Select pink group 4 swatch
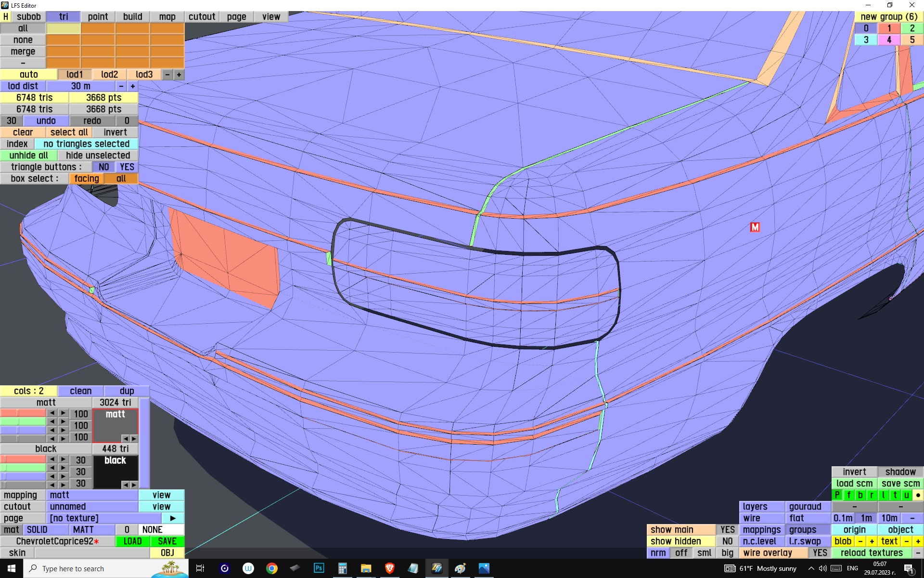Viewport: 924px width, 578px height. pos(889,40)
